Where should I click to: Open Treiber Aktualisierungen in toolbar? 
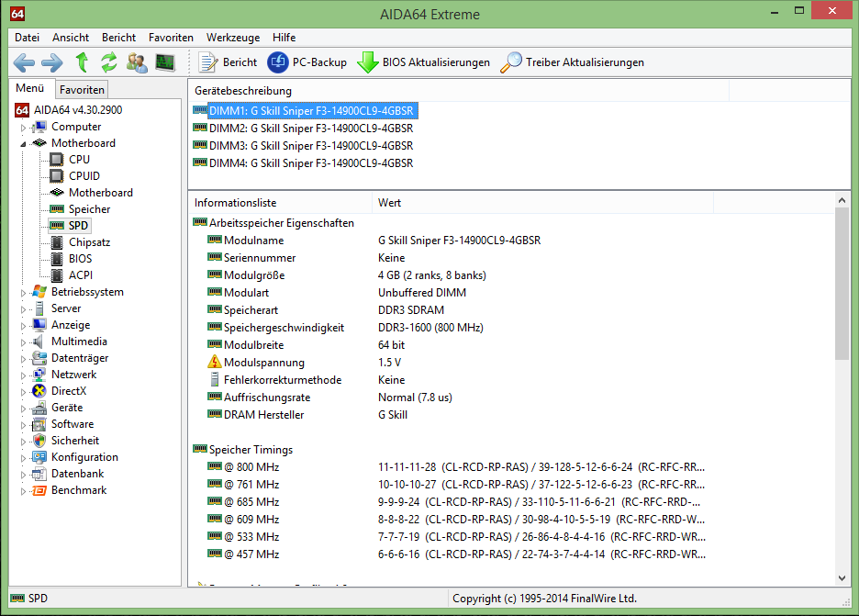click(x=573, y=62)
